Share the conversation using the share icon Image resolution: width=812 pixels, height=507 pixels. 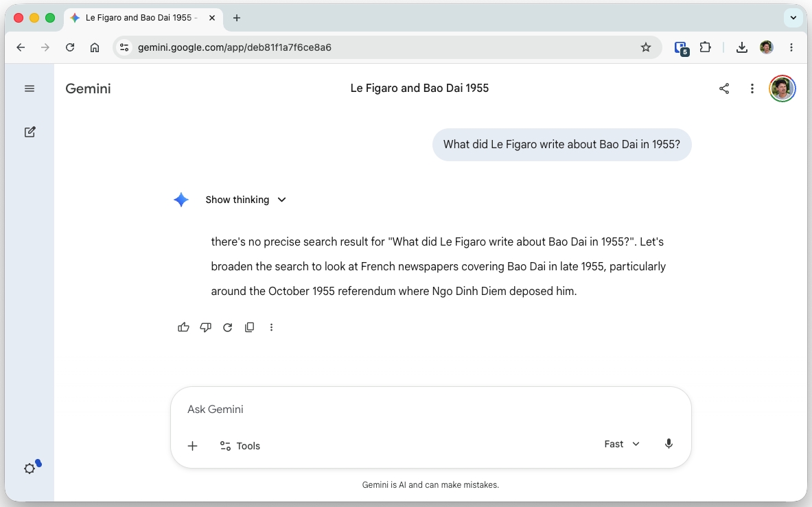pos(724,89)
